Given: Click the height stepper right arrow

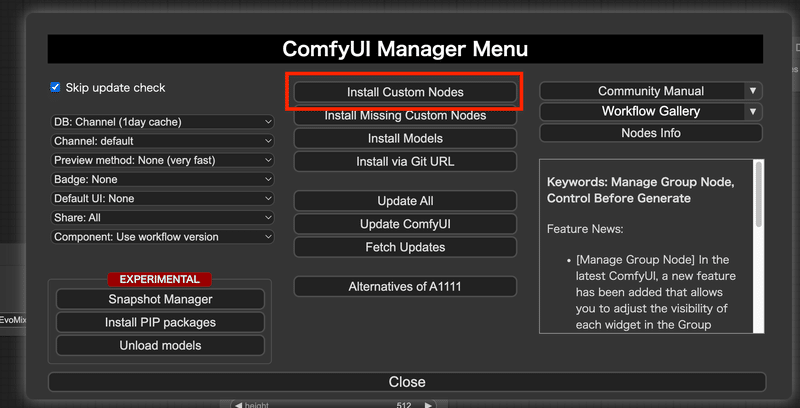Looking at the screenshot, I should point(429,405).
